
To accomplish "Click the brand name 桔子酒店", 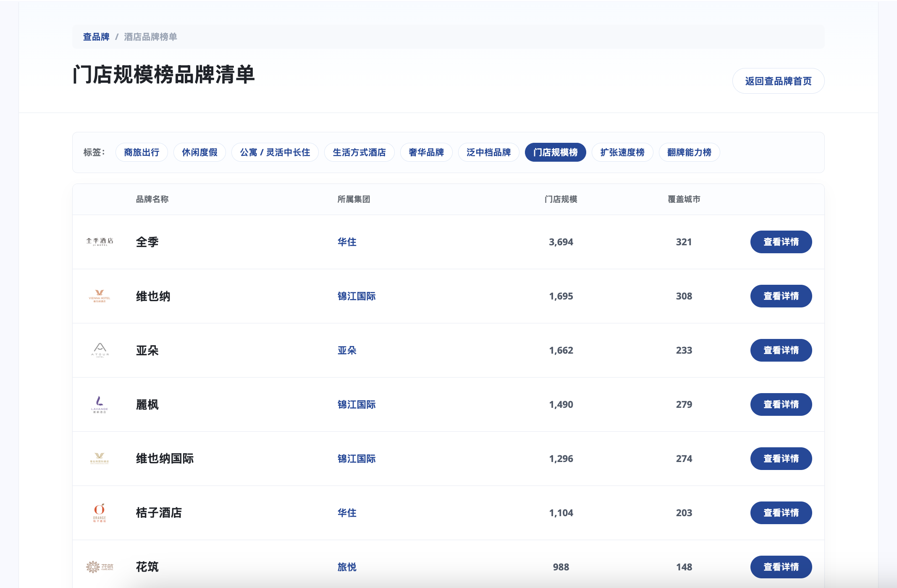I will coord(159,513).
